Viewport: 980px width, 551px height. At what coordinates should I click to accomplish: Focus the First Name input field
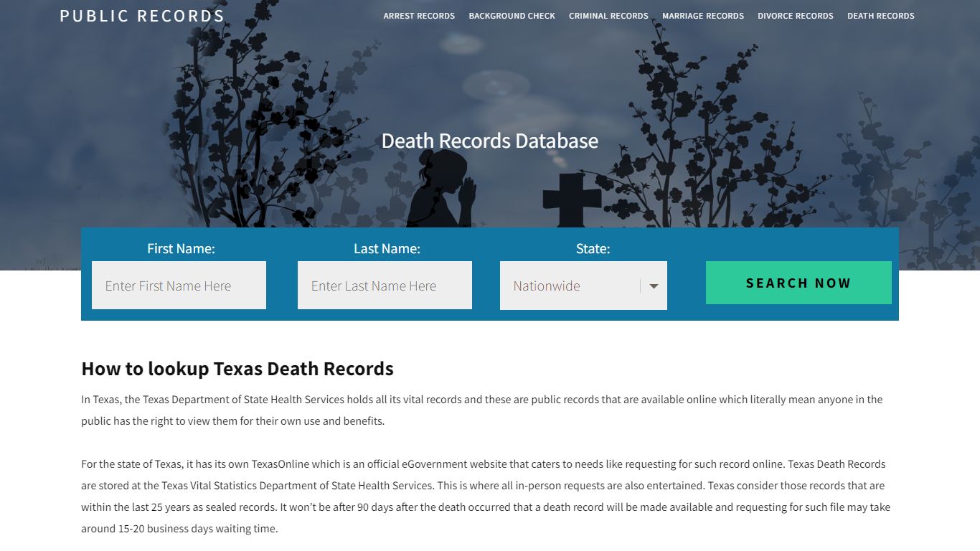pyautogui.click(x=179, y=286)
